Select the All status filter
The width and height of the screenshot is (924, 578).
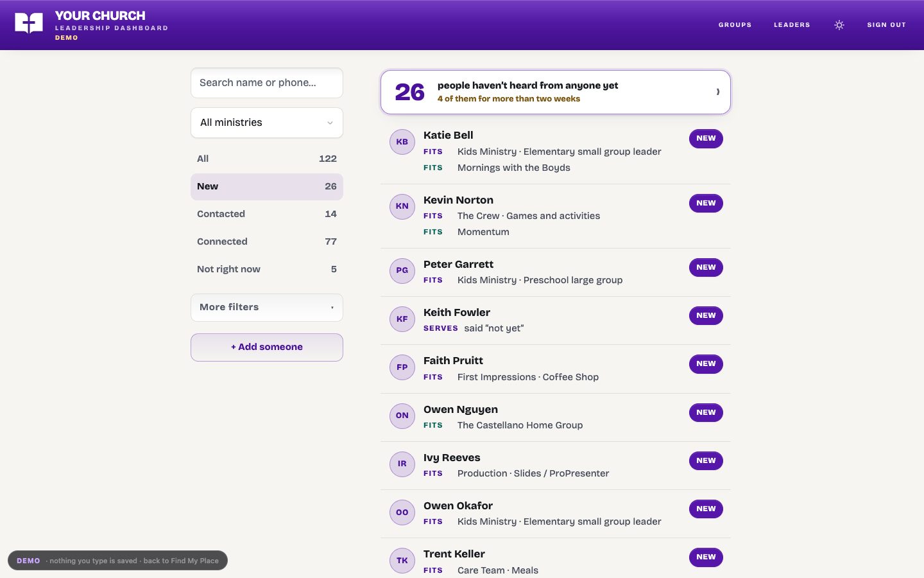click(x=267, y=159)
